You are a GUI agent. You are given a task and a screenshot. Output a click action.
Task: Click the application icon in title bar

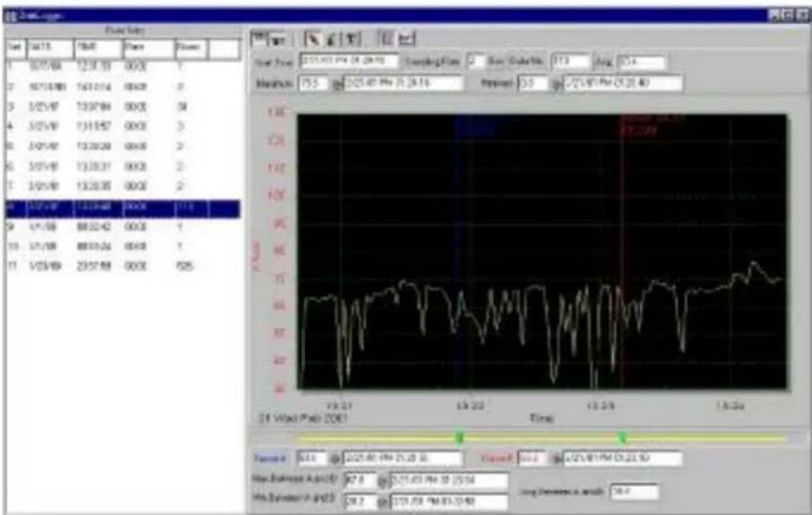click(12, 16)
